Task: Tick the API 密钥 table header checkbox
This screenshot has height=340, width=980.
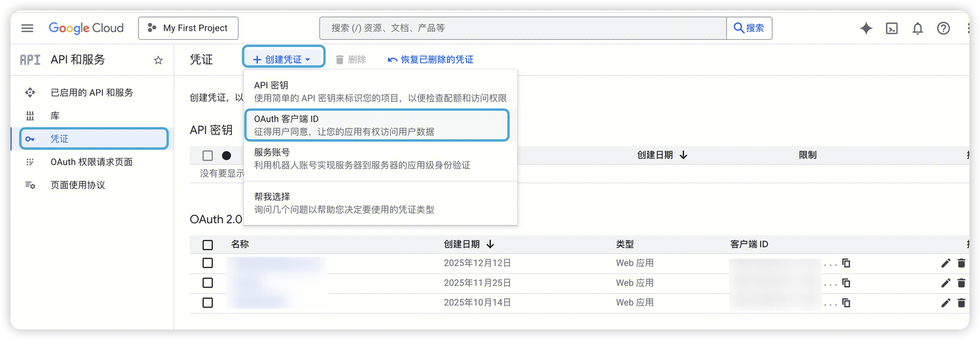Action: [208, 155]
